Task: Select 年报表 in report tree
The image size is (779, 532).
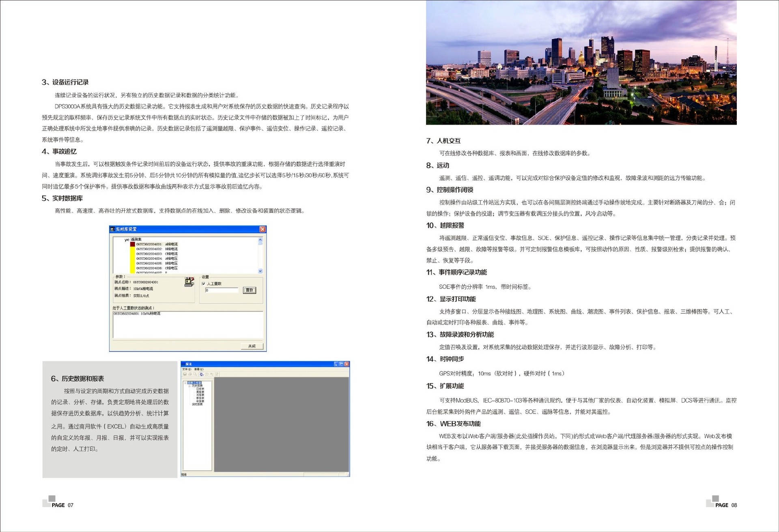Action: click(x=200, y=401)
